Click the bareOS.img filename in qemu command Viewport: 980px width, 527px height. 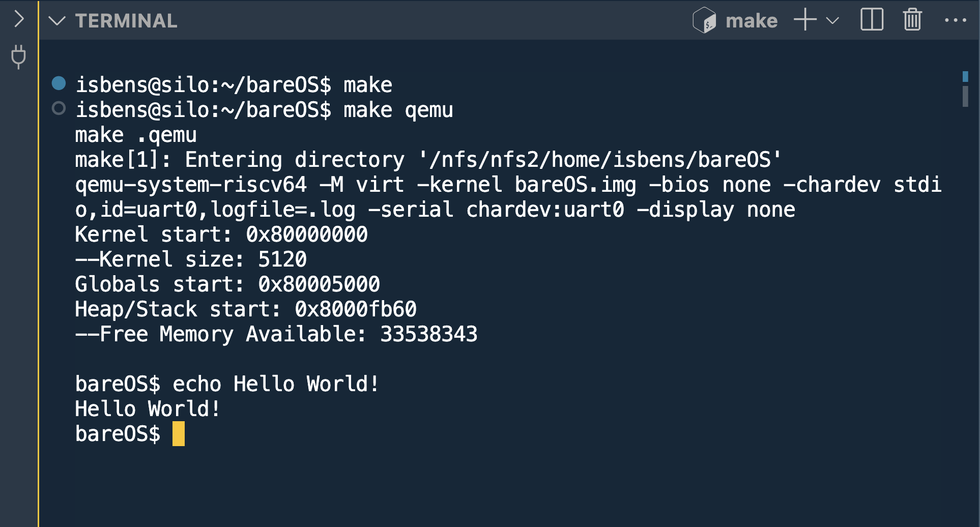tap(575, 185)
